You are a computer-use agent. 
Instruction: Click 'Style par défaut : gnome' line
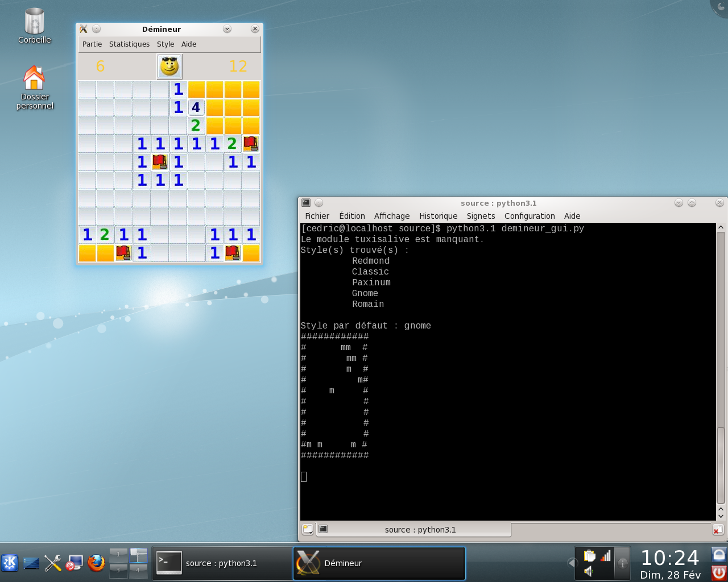(366, 326)
